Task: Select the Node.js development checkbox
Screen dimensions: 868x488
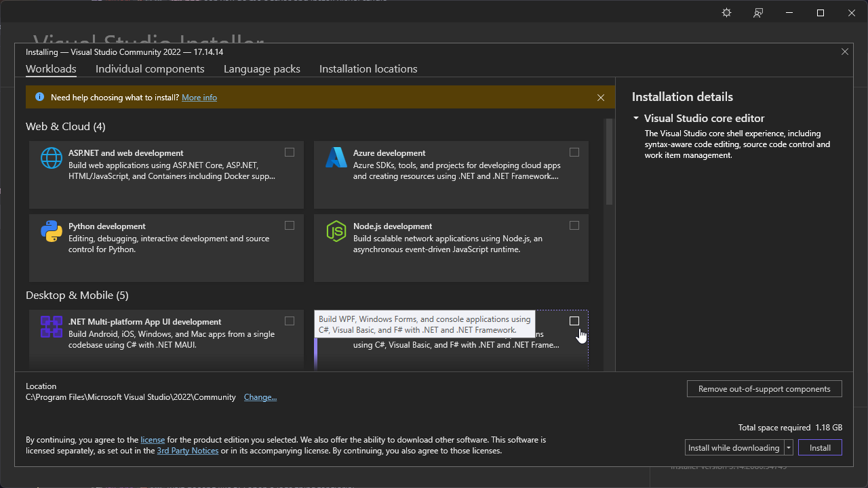Action: pos(574,226)
